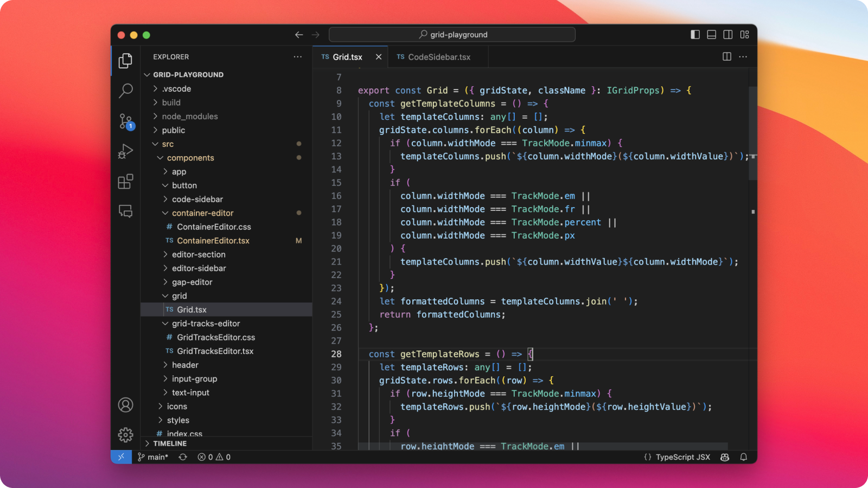Select the Source Control icon showing one pending change
Screen dimensions: 868x488
125,121
